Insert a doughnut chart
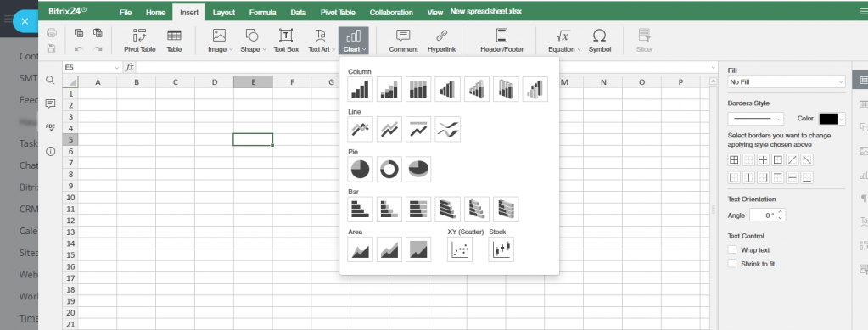868x330 pixels. pos(389,169)
